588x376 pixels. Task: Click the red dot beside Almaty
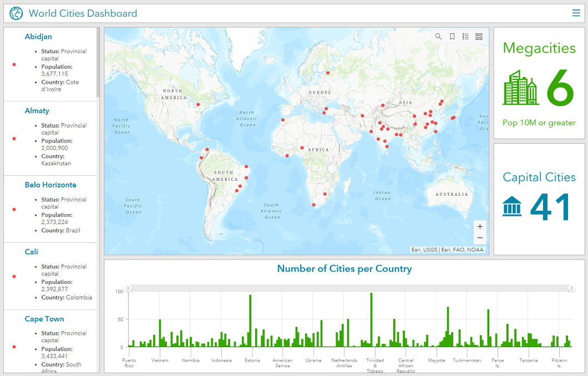click(14, 139)
